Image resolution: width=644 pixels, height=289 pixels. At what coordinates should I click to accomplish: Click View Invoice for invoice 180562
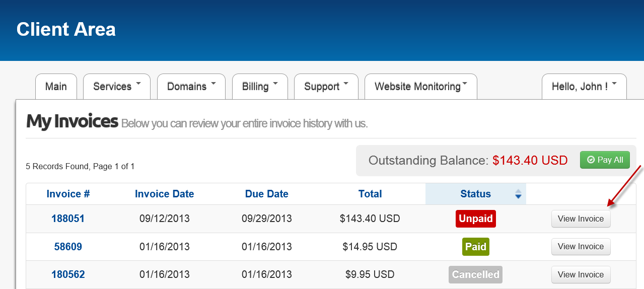581,275
